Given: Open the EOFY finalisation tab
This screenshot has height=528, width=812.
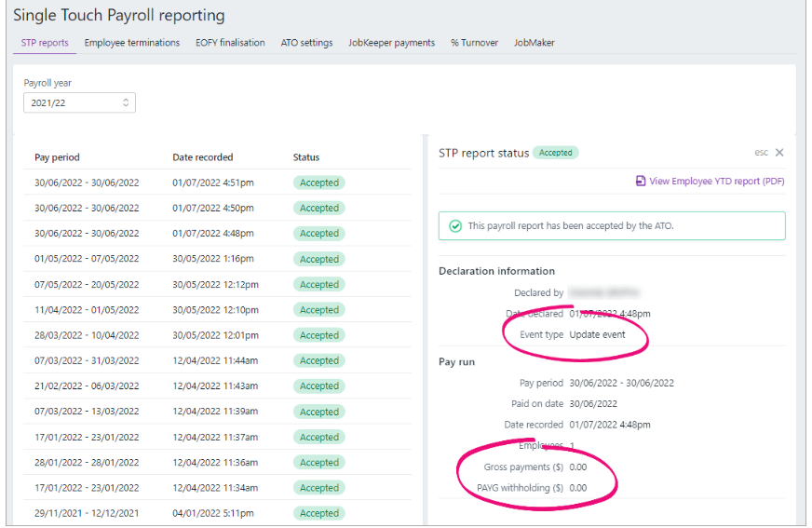Looking at the screenshot, I should coord(230,43).
